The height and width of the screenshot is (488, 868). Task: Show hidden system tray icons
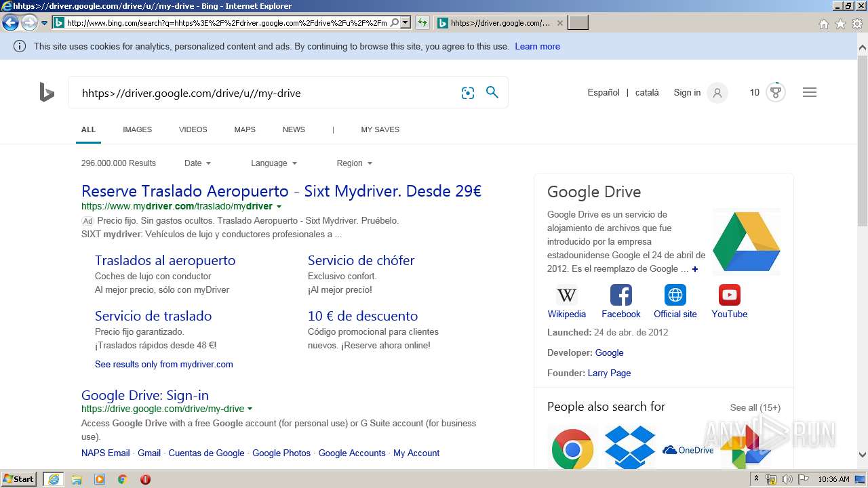pyautogui.click(x=755, y=479)
